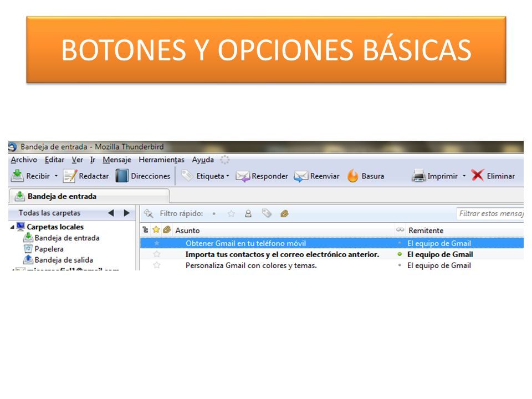This screenshot has width=532, height=399.
Task: Open the Editar menu
Action: (54, 160)
